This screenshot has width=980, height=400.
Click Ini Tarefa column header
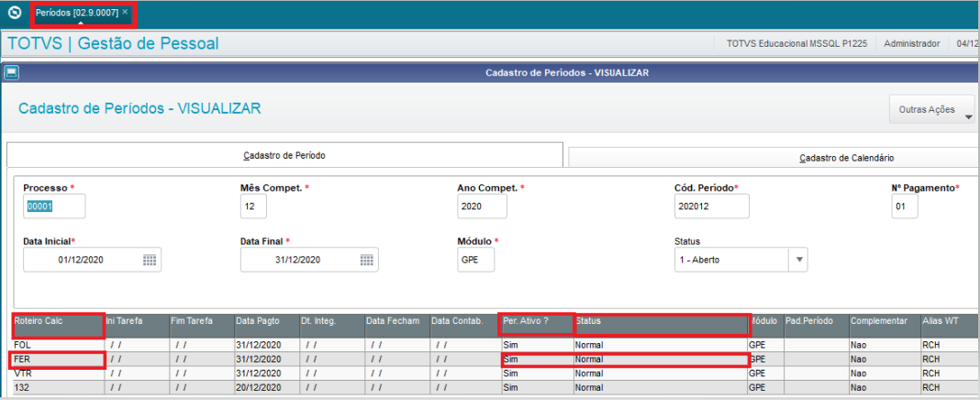(x=136, y=327)
